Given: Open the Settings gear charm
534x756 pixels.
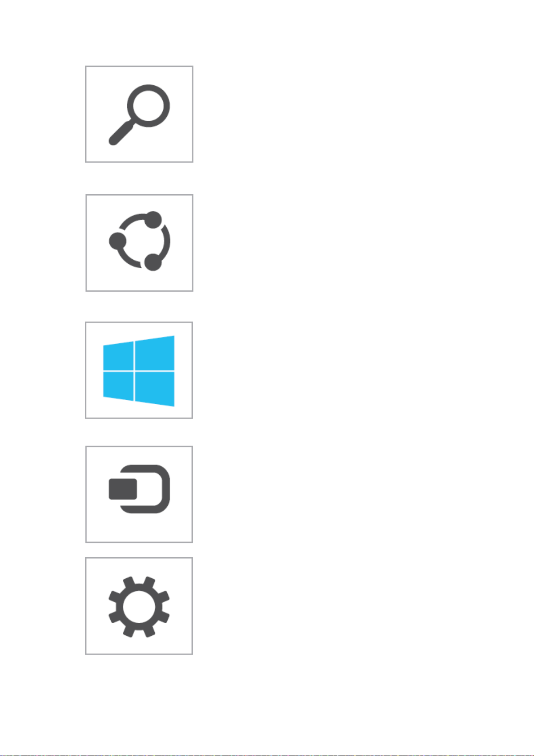Looking at the screenshot, I should 139,606.
